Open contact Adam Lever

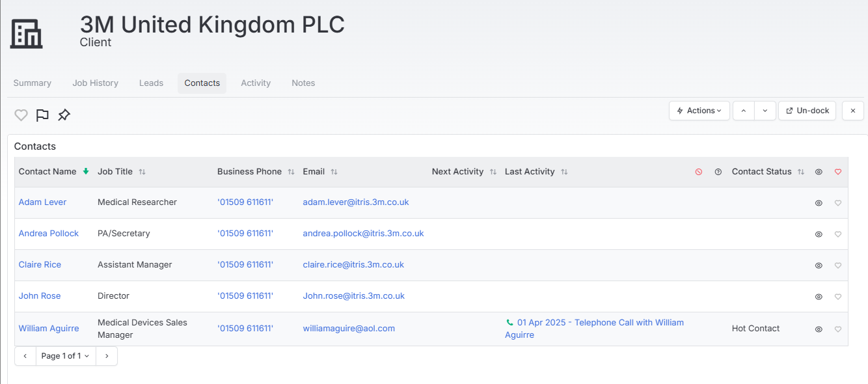[x=42, y=202]
